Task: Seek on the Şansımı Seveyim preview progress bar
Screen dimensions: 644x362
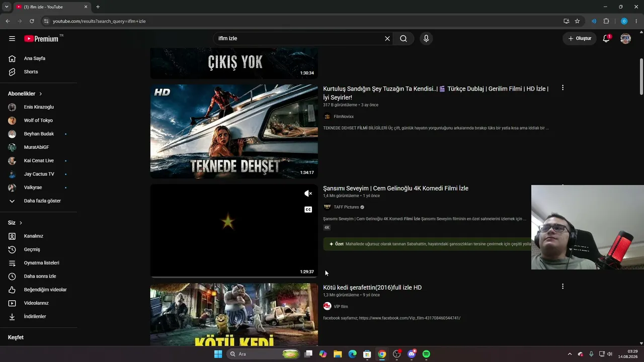Action: pyautogui.click(x=234, y=277)
